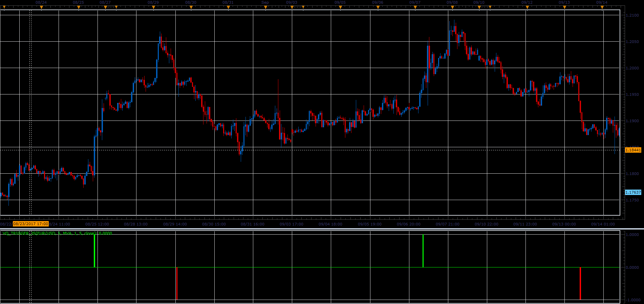The width and height of the screenshot is (644, 304).
Task: Click the 09/07 21:00 time axis label
Action: tap(448, 224)
